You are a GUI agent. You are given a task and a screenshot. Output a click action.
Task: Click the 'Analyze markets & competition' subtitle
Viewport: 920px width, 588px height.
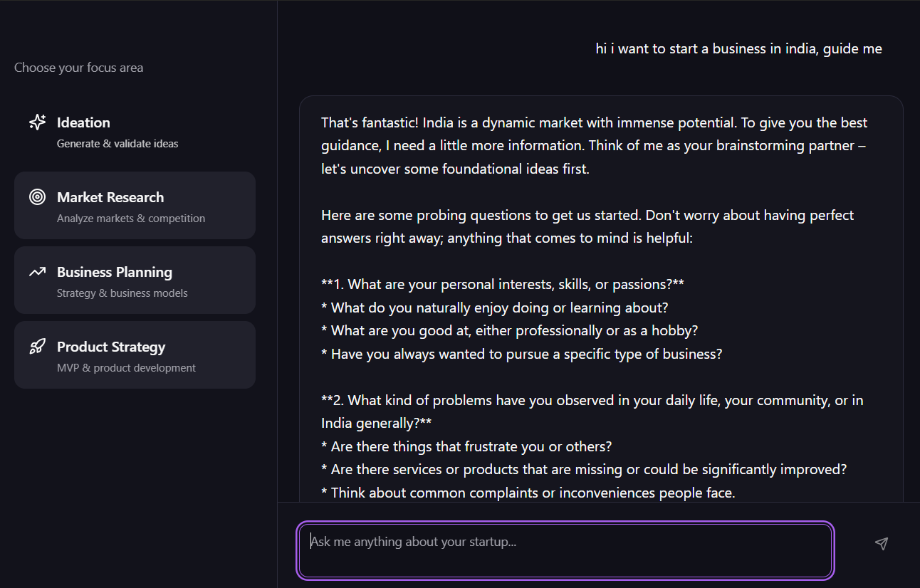[x=131, y=219]
